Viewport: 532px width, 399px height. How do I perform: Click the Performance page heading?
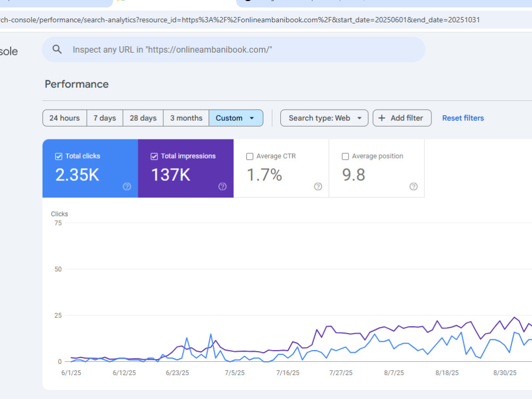click(77, 84)
